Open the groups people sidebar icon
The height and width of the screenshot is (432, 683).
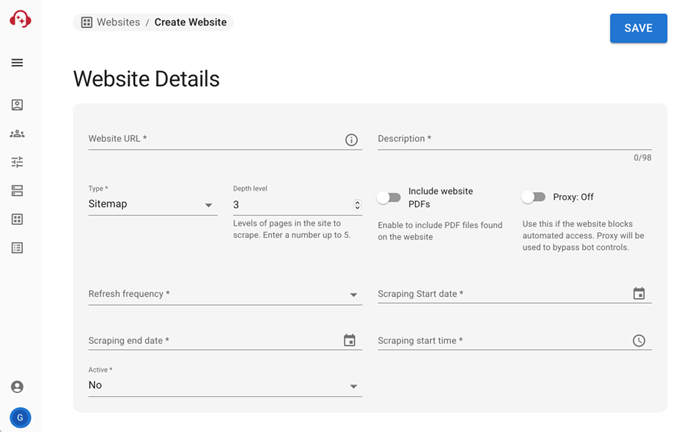[x=17, y=133]
